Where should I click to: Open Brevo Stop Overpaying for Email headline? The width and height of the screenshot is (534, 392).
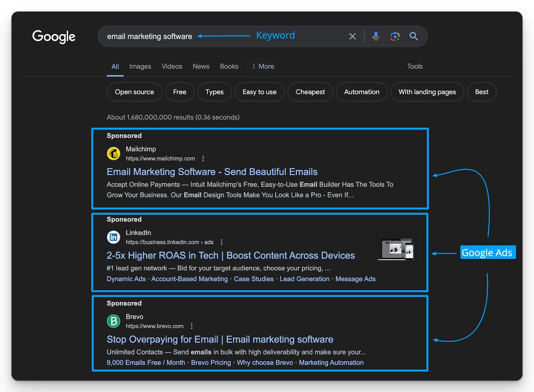pos(220,339)
